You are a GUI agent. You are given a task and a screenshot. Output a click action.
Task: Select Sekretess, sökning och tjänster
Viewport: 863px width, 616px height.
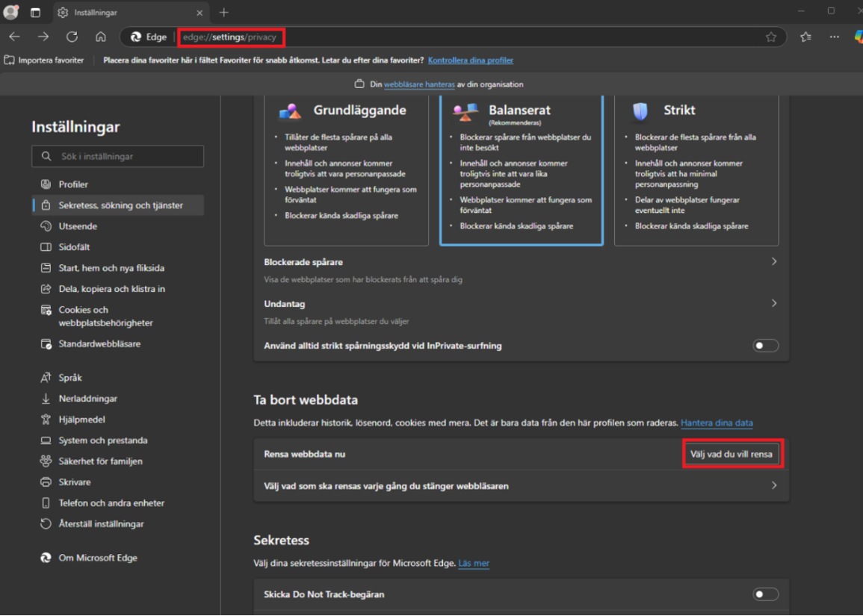coord(118,205)
